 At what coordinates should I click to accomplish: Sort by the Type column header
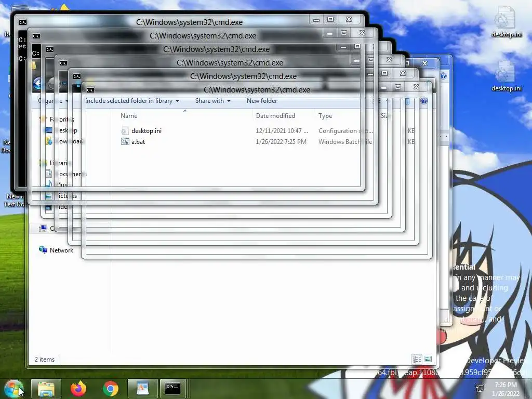(325, 116)
